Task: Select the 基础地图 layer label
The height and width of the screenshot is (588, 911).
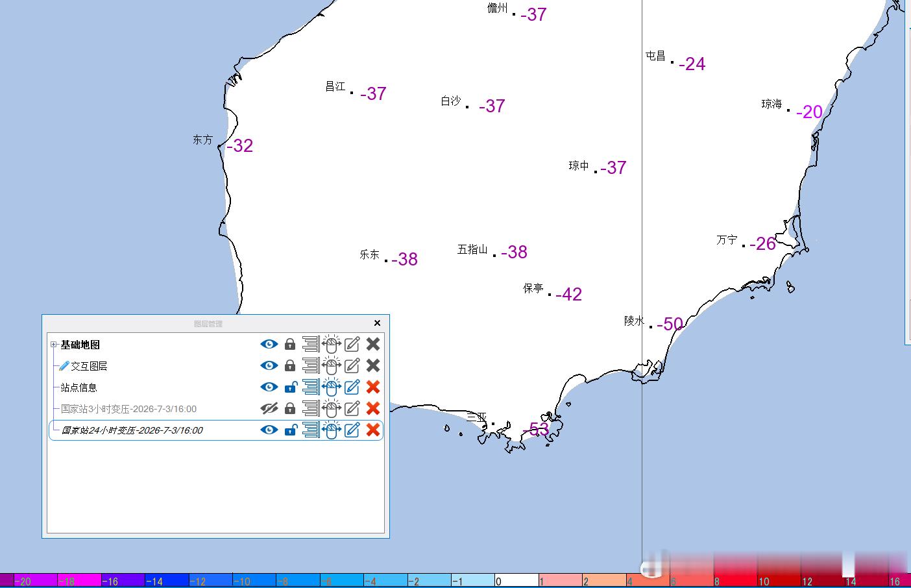Action: tap(80, 345)
